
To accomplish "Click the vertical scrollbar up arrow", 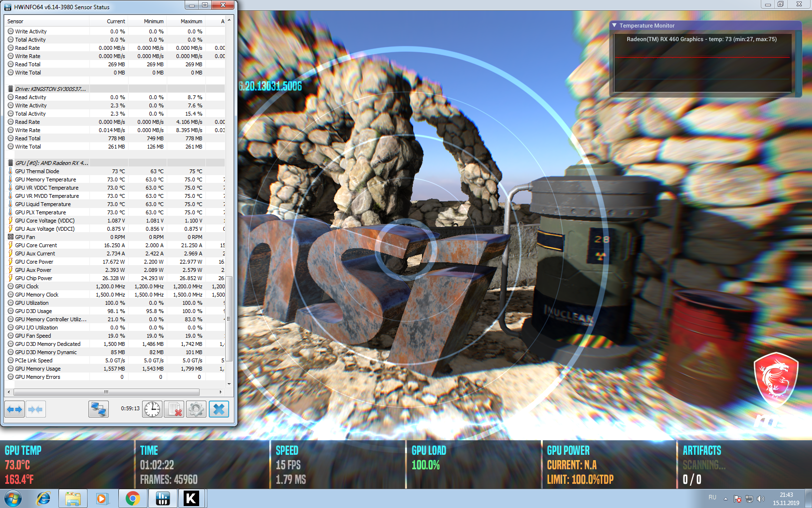I will [x=229, y=20].
